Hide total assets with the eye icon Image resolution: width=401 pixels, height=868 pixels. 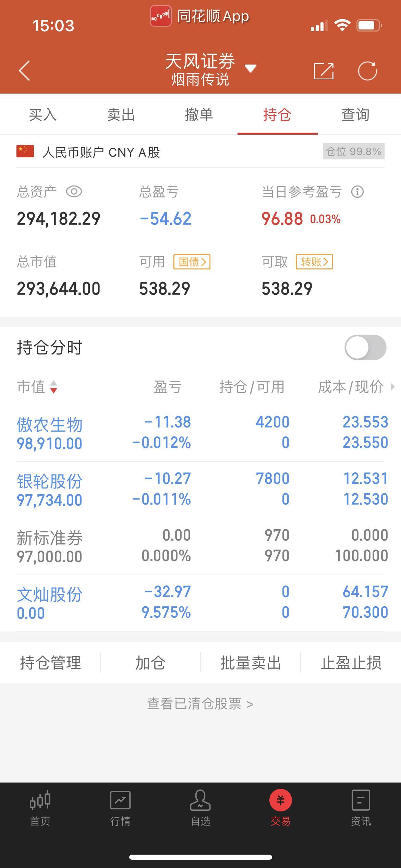[74, 191]
